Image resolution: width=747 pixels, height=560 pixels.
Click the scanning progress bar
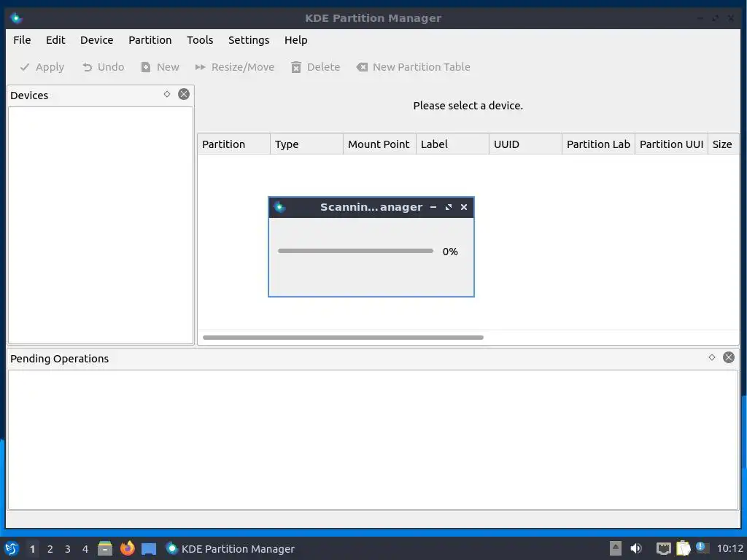355,251
